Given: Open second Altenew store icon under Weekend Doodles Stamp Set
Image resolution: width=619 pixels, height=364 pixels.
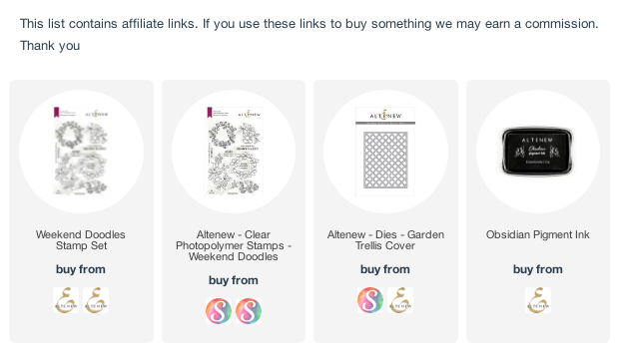Looking at the screenshot, I should (96, 300).
